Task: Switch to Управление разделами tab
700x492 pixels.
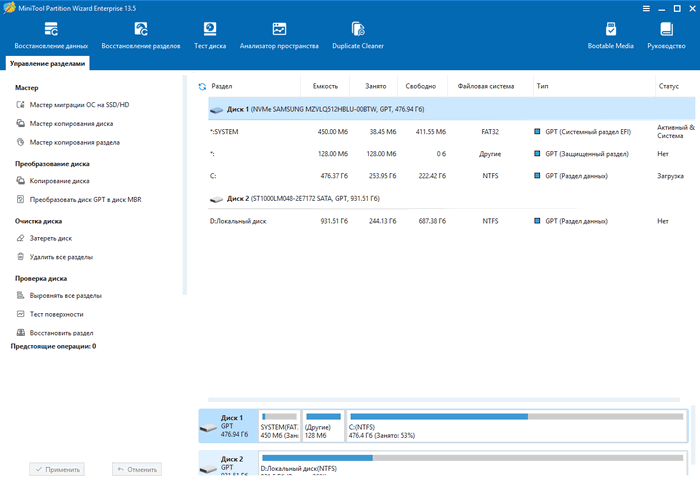Action: pos(49,63)
